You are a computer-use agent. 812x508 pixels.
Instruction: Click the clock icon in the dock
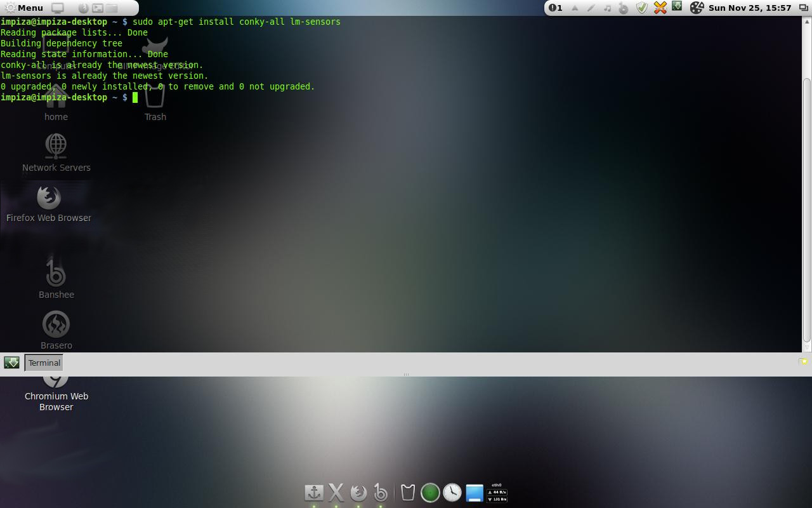[452, 492]
